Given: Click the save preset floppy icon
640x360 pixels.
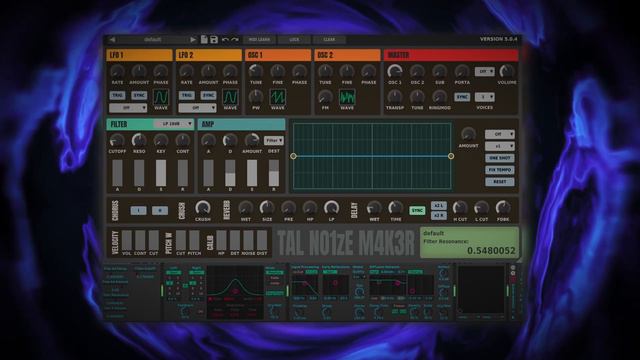Looking at the screenshot, I should [214, 39].
